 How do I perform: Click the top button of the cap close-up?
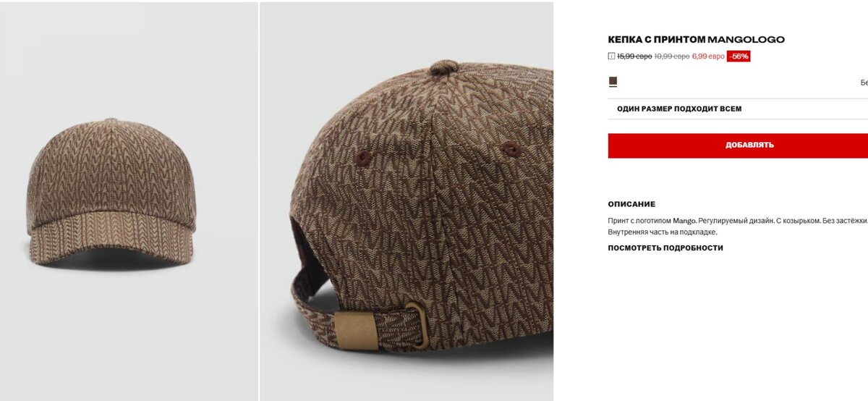(444, 67)
